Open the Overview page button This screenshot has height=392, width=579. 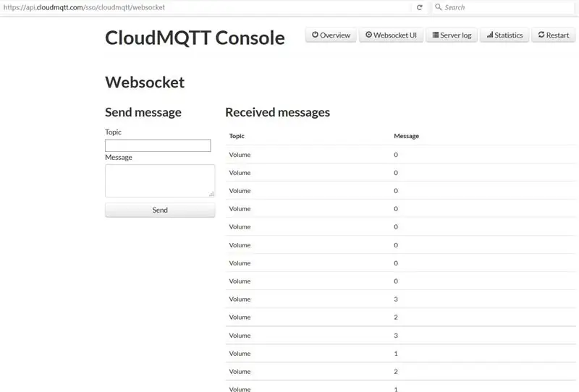tap(331, 35)
